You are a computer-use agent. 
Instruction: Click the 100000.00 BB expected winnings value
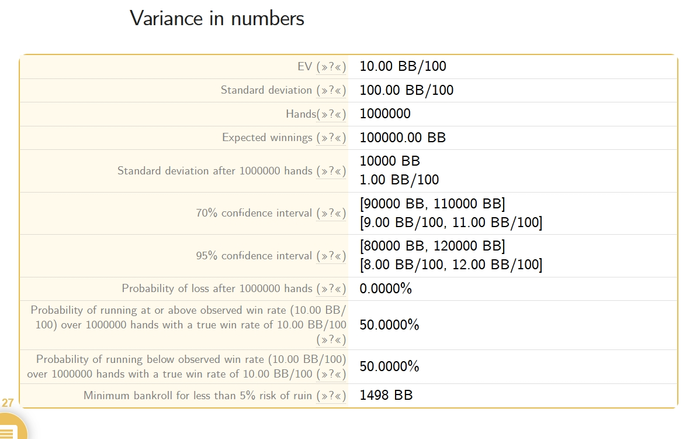[403, 138]
